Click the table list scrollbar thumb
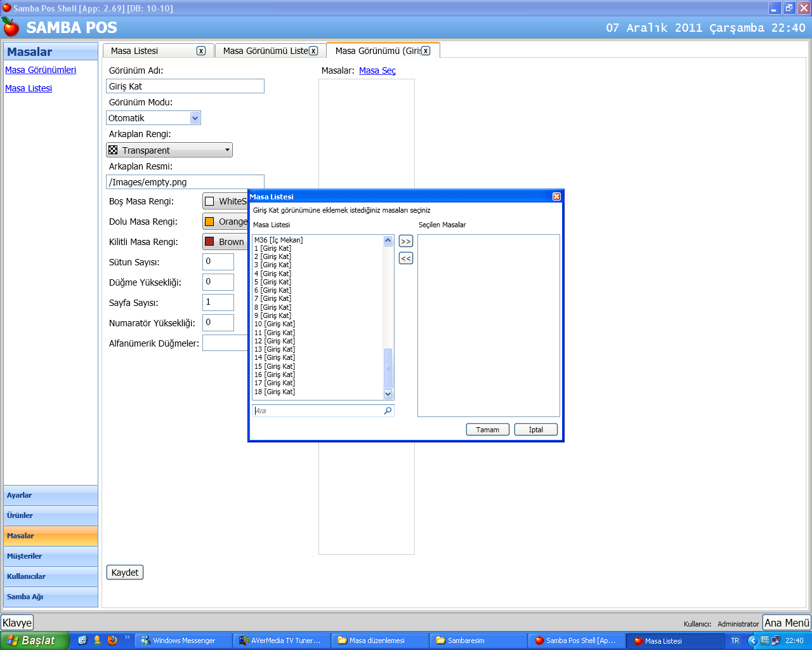812x650 pixels. 388,368
